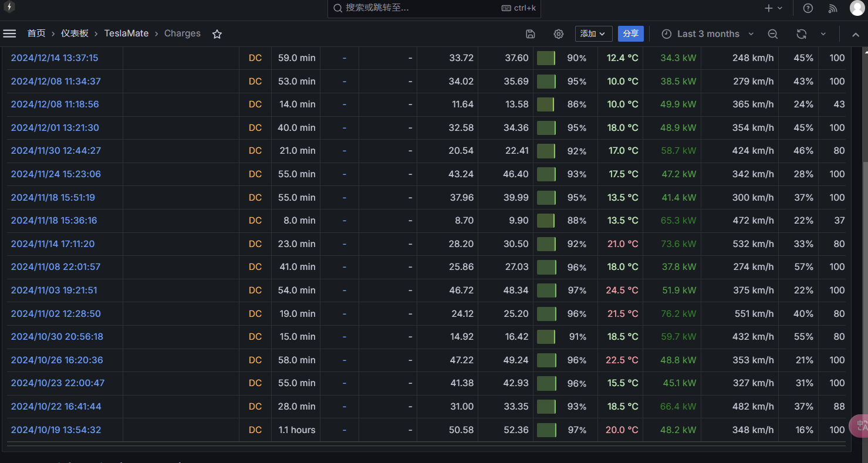Open the news RSS feed icon

833,8
